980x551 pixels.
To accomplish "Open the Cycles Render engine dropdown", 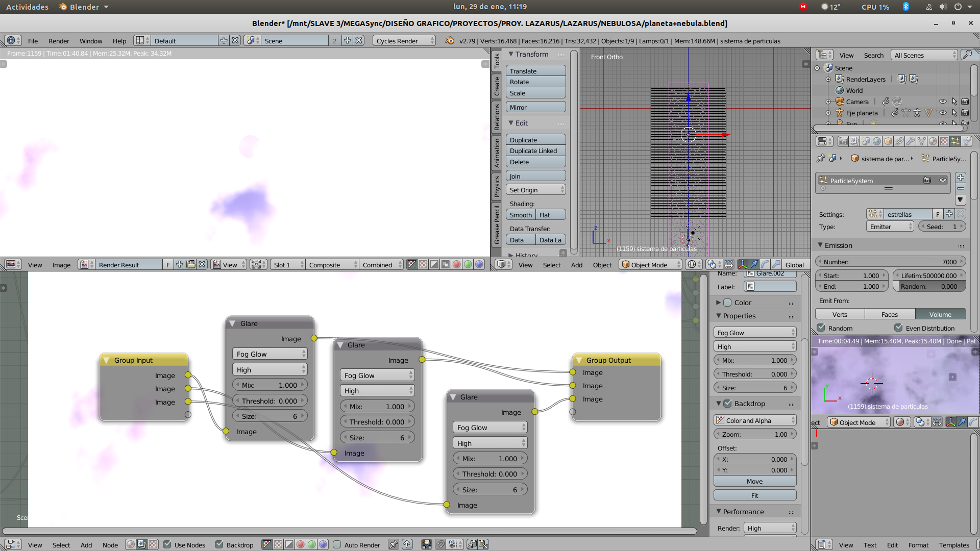I will 404,41.
